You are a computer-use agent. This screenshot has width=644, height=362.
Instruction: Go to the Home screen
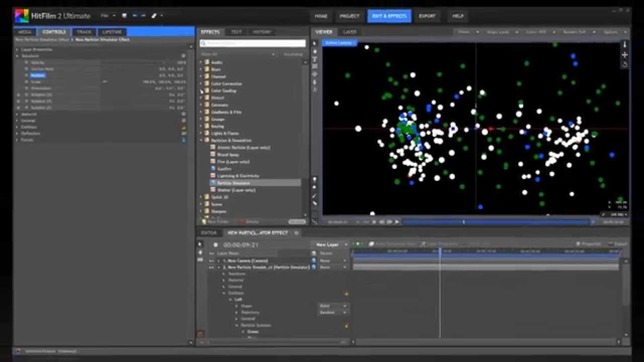point(321,16)
